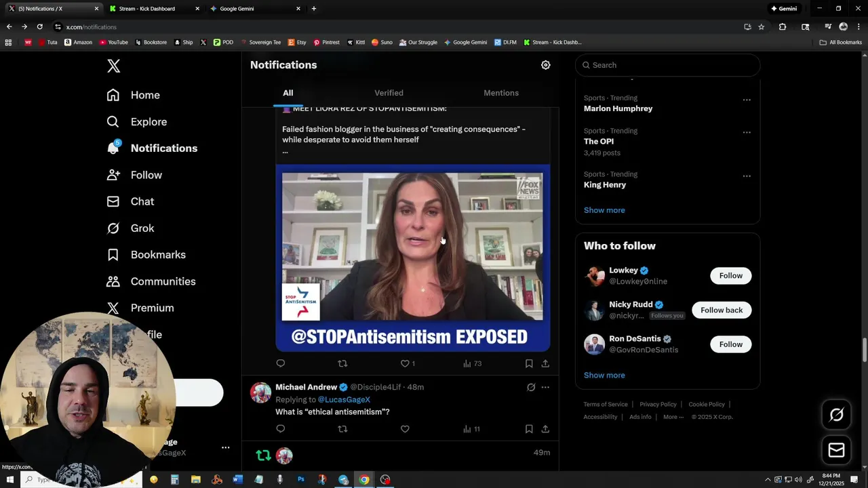Image resolution: width=868 pixels, height=488 pixels.
Task: Select the All notifications tab
Action: click(x=288, y=93)
